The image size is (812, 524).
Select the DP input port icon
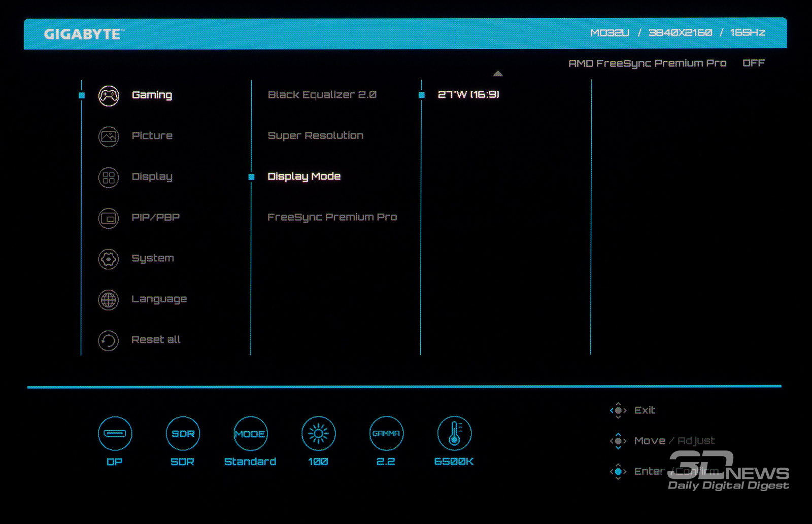[x=115, y=434]
